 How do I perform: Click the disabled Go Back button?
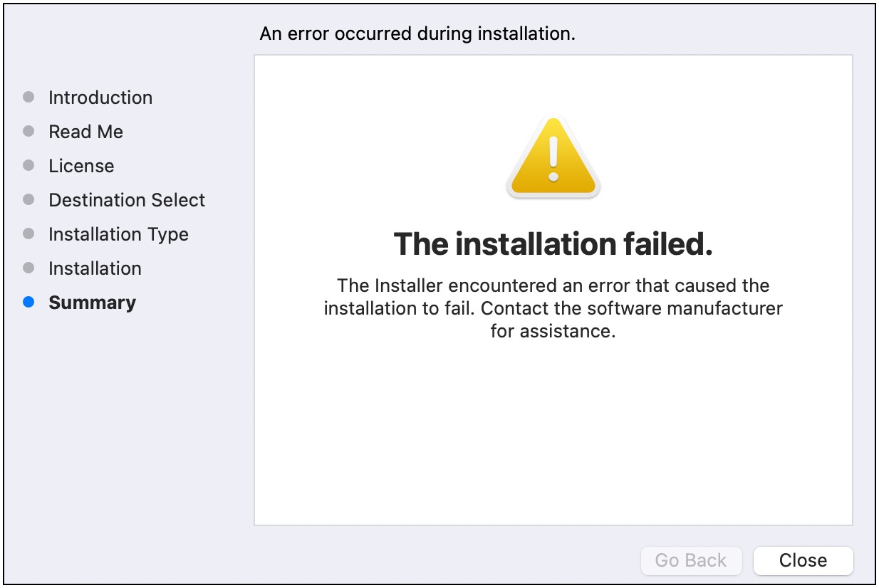click(x=691, y=560)
